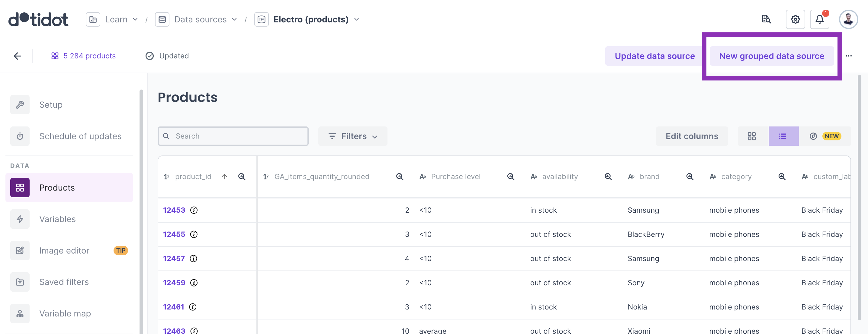Click the data search icon in header
Screen dimensions: 868x334
pyautogui.click(x=766, y=19)
